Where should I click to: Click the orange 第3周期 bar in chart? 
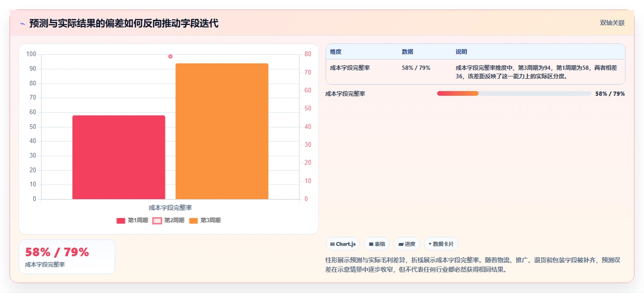(x=222, y=131)
